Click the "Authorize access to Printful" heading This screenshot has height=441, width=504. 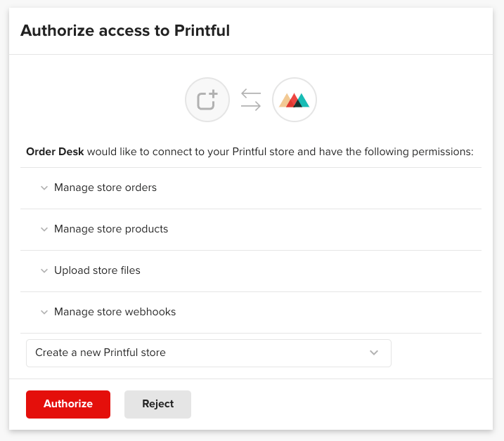(125, 30)
